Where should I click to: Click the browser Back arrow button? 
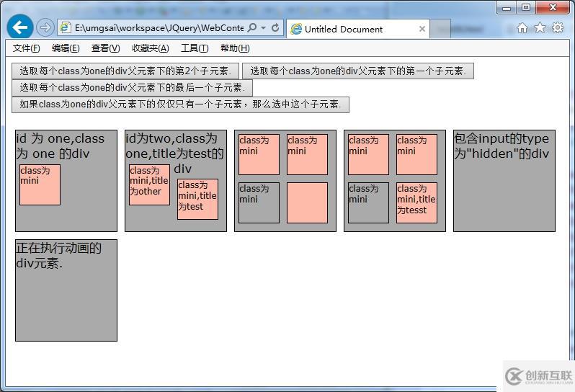[19, 27]
